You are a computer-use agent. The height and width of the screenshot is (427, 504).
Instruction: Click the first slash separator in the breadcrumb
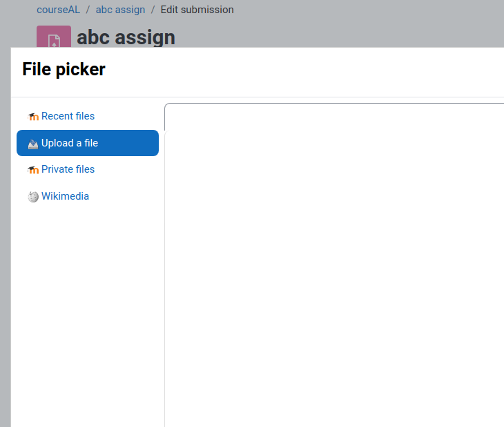pyautogui.click(x=88, y=10)
